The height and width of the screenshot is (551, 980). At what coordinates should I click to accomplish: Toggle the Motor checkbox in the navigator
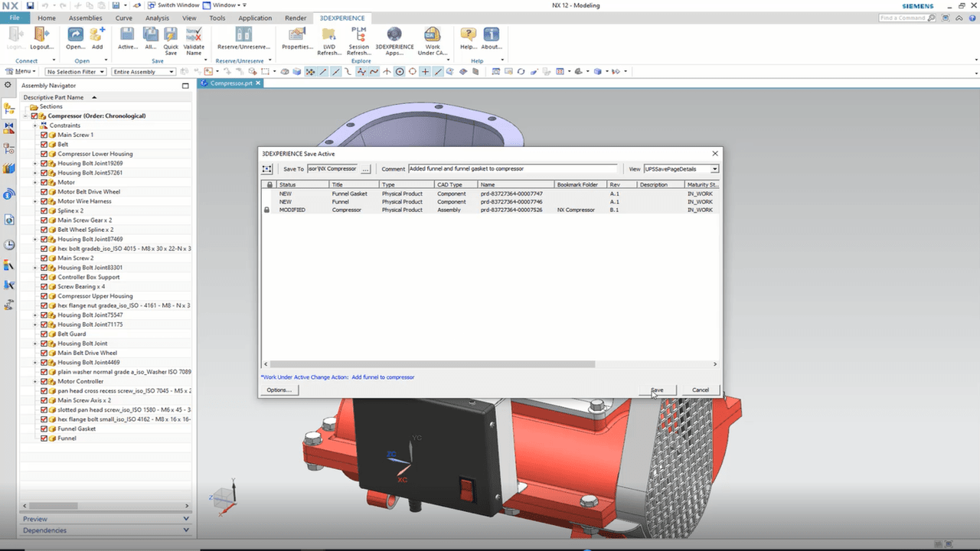pos(44,182)
